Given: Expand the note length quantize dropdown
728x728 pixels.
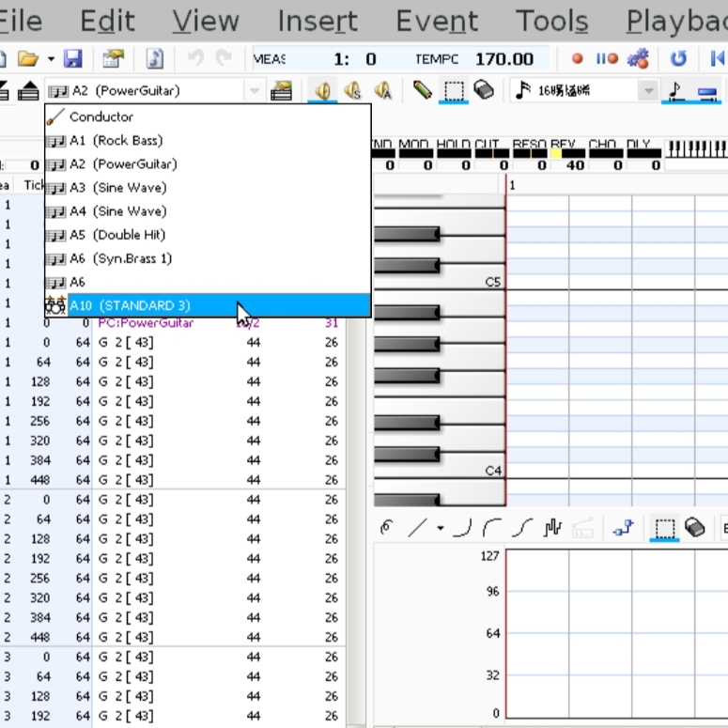Looking at the screenshot, I should (648, 90).
